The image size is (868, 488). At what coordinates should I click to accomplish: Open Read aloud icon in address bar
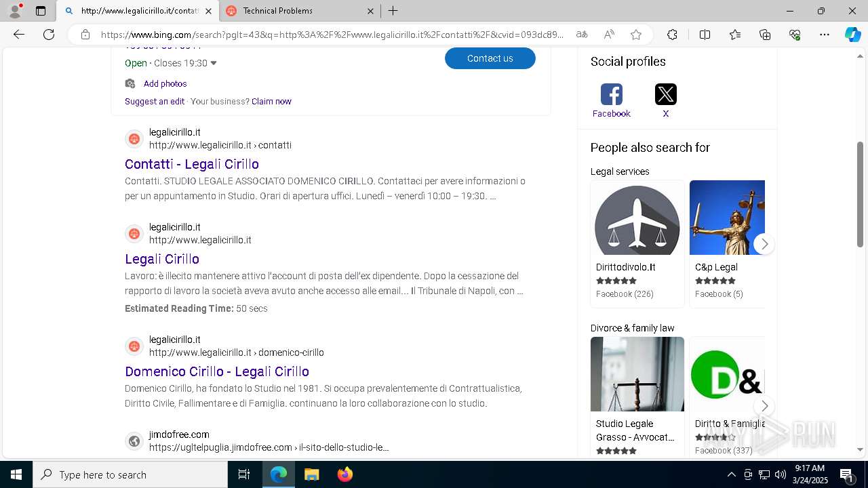coord(609,35)
